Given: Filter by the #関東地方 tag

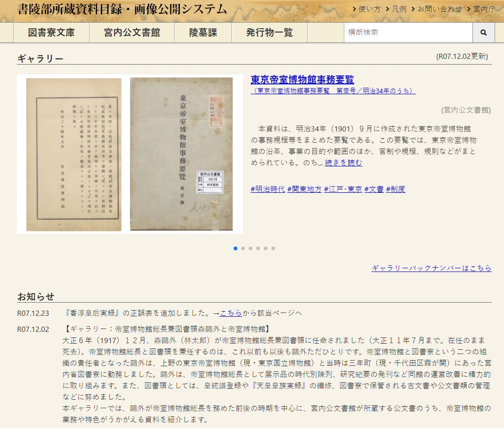Looking at the screenshot, I should 304,189.
